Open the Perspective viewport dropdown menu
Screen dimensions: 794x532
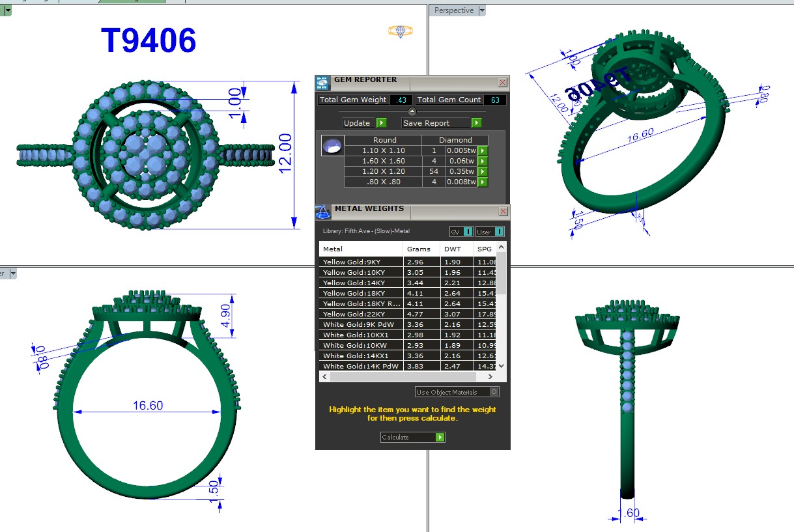click(x=482, y=10)
